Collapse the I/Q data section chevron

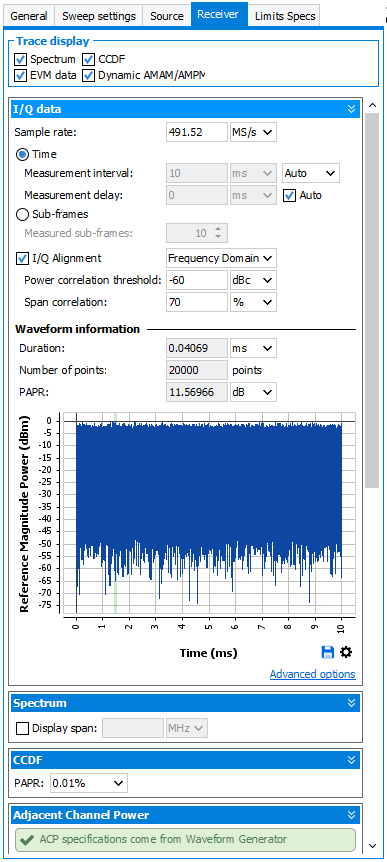coord(352,109)
